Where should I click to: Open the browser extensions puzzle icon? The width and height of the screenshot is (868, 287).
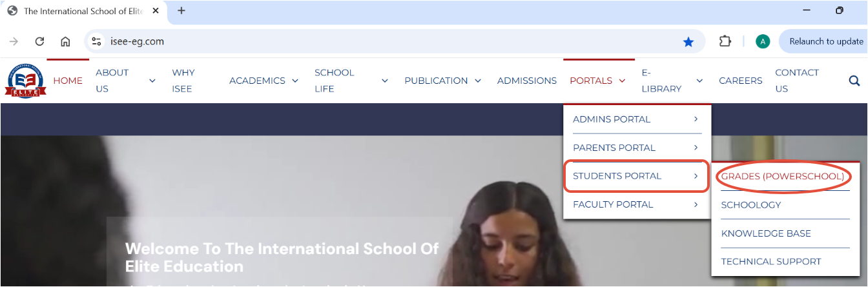pyautogui.click(x=725, y=41)
